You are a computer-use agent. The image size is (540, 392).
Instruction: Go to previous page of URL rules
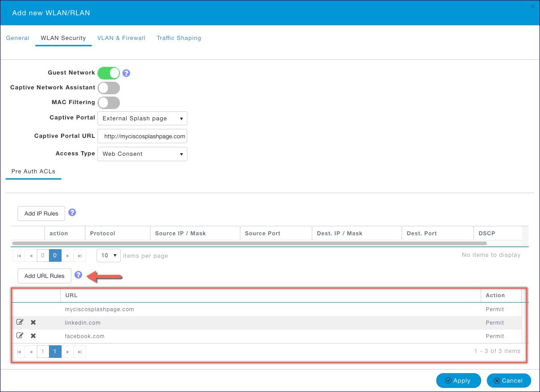tap(31, 352)
